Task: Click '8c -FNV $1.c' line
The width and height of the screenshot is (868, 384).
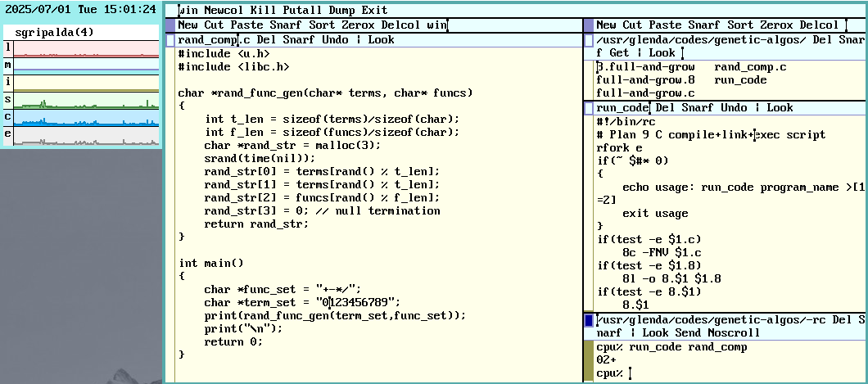Action: [x=662, y=252]
